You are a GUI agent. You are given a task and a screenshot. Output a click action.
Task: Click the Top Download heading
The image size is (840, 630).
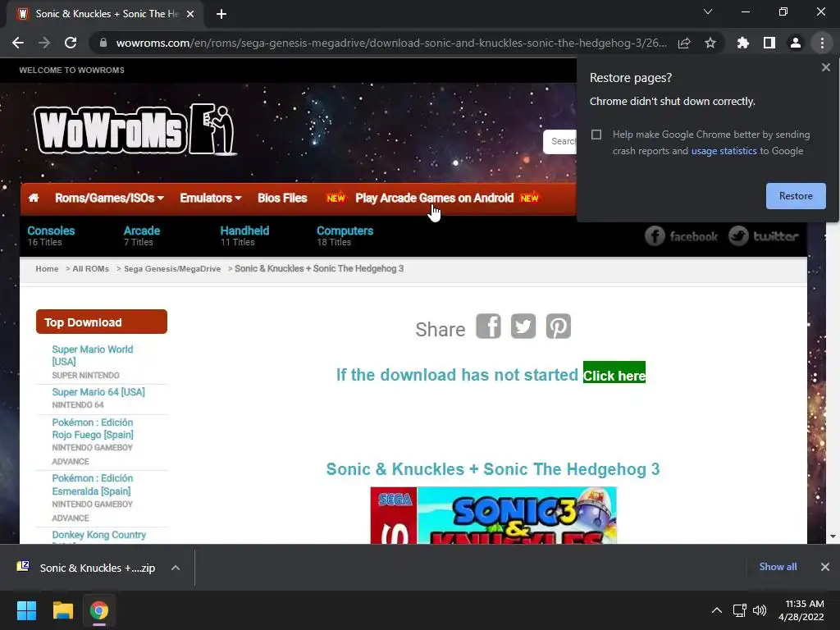pyautogui.click(x=101, y=322)
